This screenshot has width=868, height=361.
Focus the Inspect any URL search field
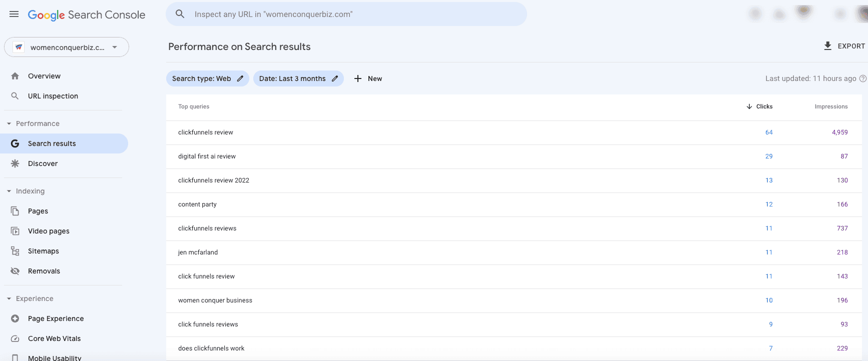coord(346,14)
